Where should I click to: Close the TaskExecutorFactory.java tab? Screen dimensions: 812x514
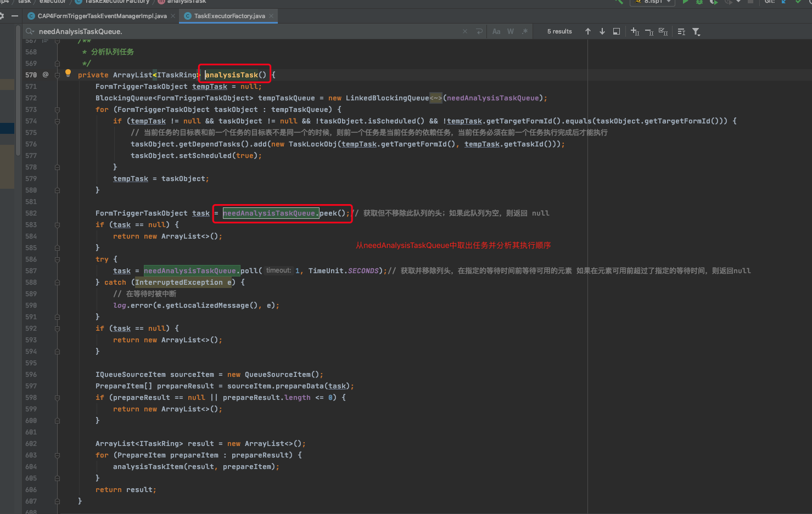pyautogui.click(x=271, y=16)
